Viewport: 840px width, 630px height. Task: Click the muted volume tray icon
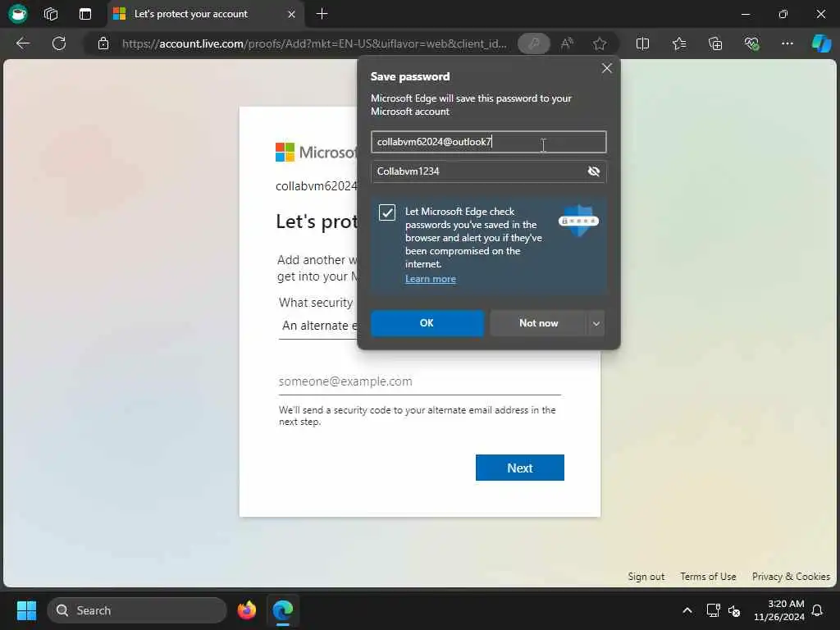point(734,610)
